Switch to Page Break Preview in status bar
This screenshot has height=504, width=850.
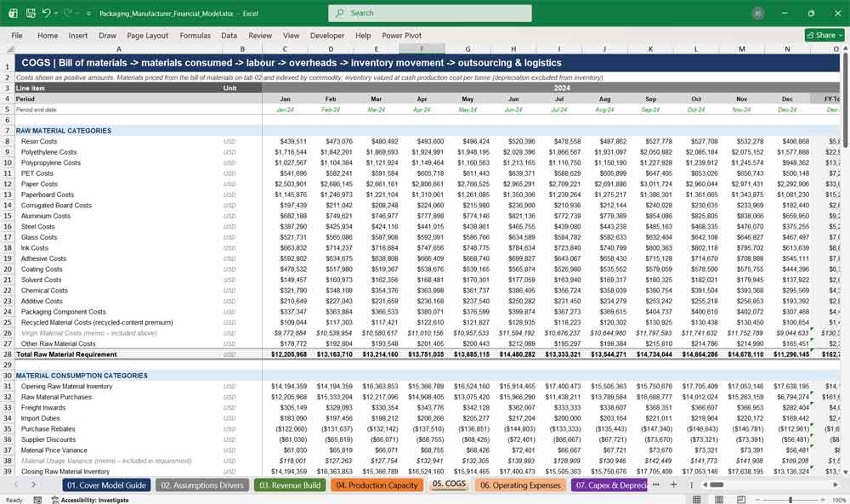pos(741,500)
